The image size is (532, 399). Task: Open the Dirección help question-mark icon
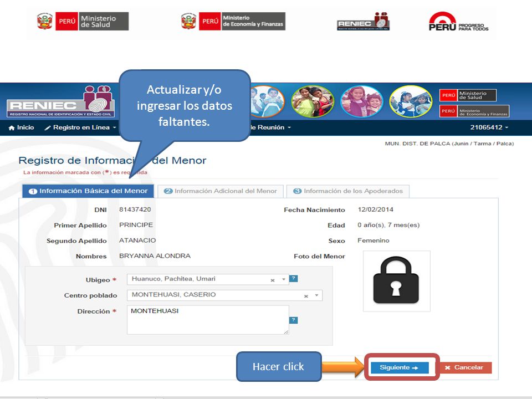click(x=294, y=320)
